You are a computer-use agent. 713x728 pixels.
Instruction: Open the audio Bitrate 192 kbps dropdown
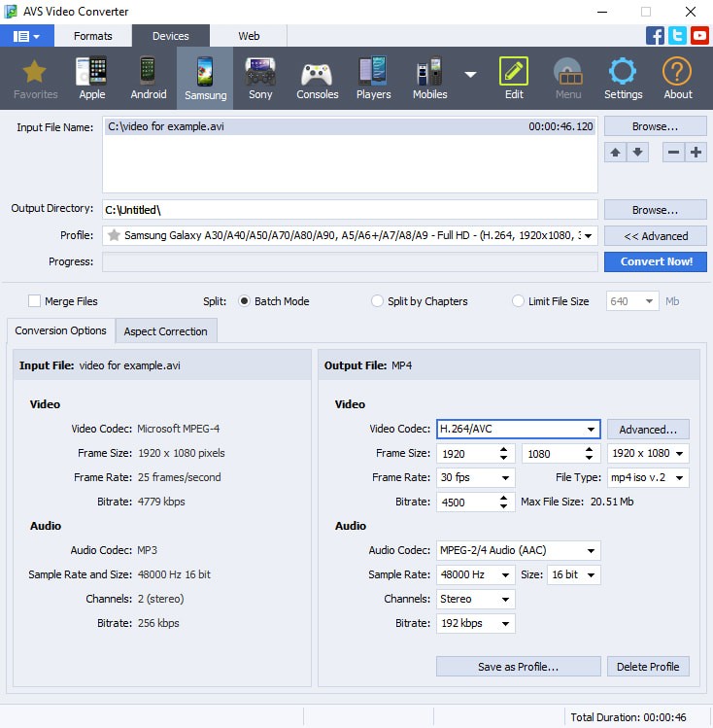pos(505,624)
